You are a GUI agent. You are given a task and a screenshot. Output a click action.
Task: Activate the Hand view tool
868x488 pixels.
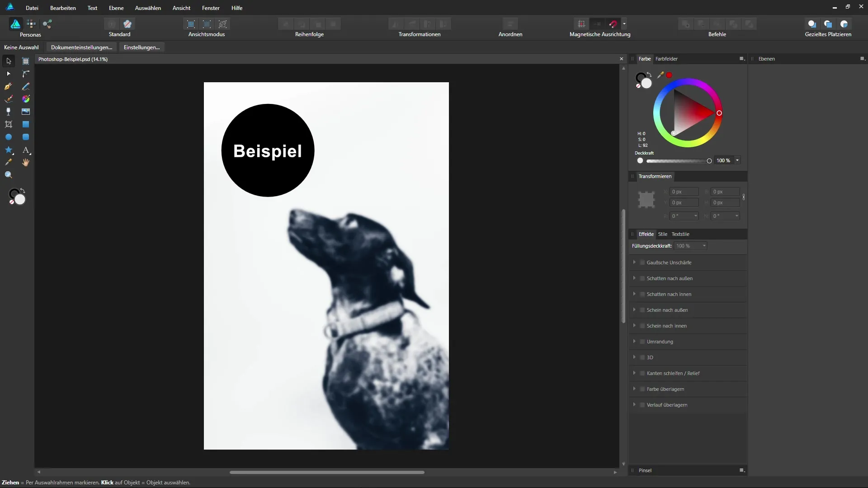tap(26, 163)
